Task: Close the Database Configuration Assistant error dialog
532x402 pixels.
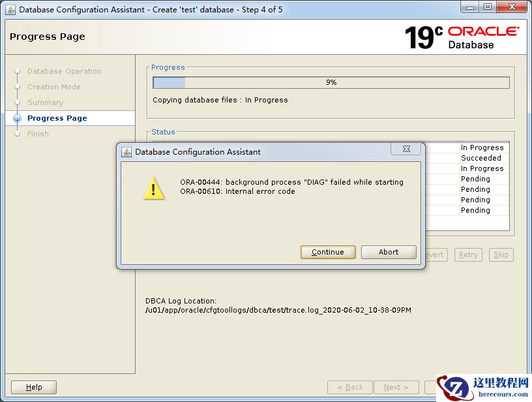Action: click(x=406, y=149)
